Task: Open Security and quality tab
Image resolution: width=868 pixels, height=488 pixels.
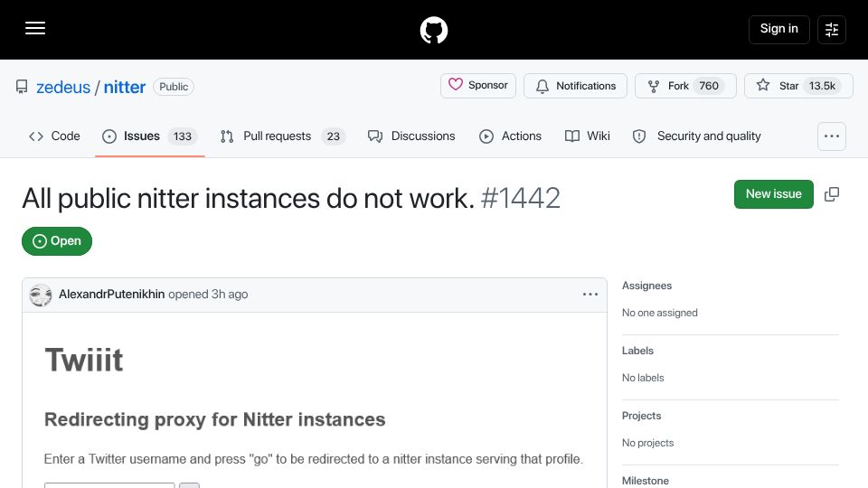Action: [697, 136]
